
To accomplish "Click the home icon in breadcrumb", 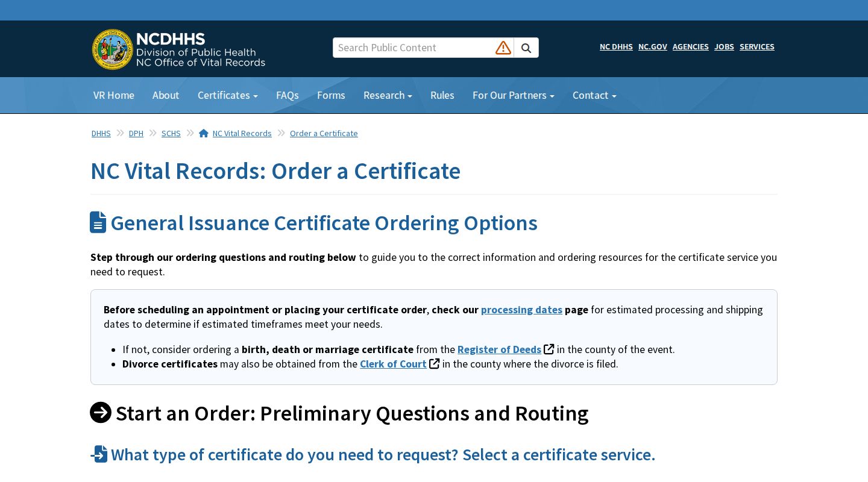I will click(204, 133).
